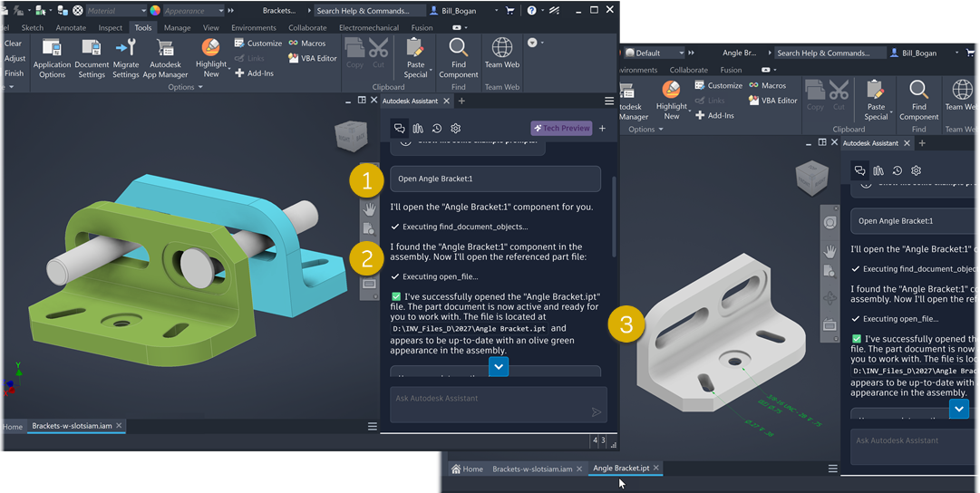Viewport: 980px width, 493px height.
Task: Click the Ask Autodesk Assistant input in left window
Action: [x=498, y=405]
